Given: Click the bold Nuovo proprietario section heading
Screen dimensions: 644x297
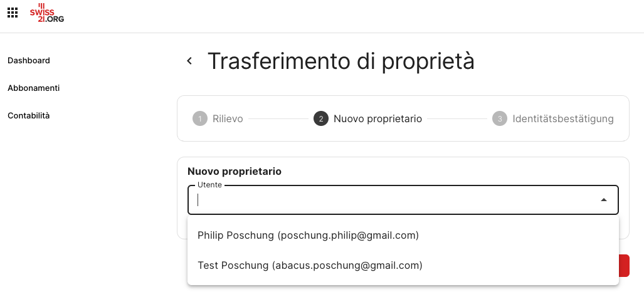Looking at the screenshot, I should tap(235, 171).
